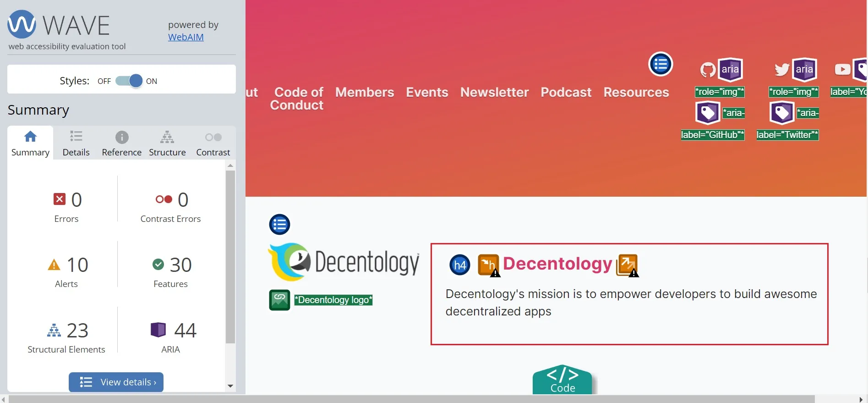
Task: Click the redundant link alert icon before Decentology
Action: 489,265
